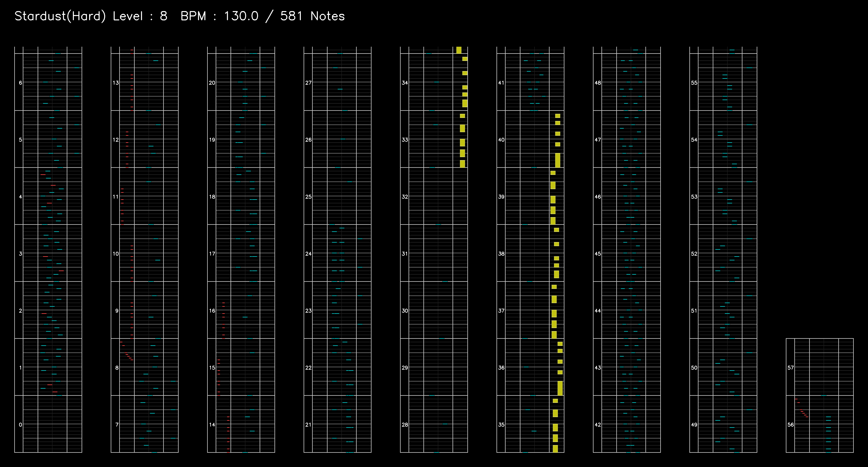Screen dimensions: 868x467
Task: Click measure number 22 label
Action: (308, 368)
